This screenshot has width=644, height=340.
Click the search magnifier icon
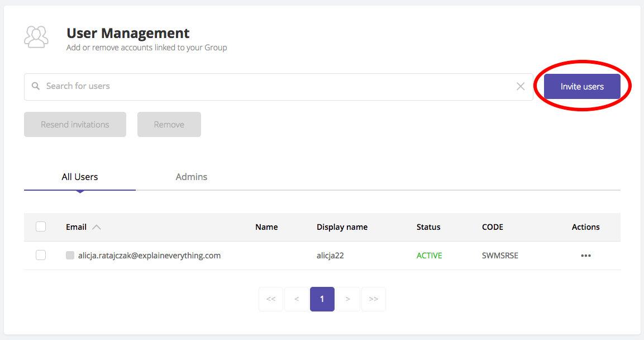click(x=35, y=86)
